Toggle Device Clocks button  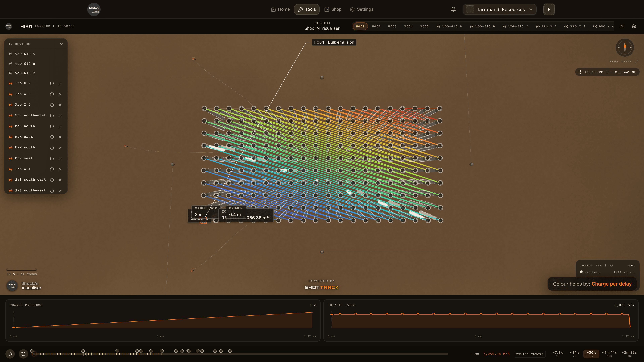[x=529, y=354]
